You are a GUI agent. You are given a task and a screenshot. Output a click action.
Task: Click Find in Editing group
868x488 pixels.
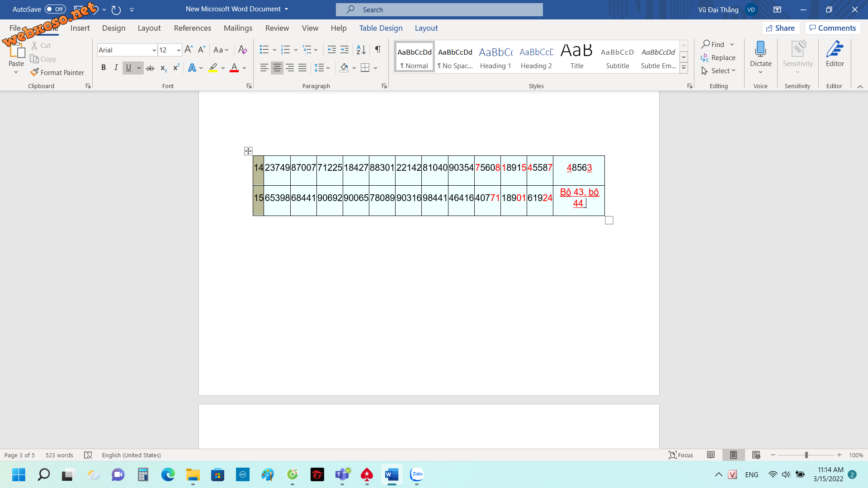coord(713,44)
